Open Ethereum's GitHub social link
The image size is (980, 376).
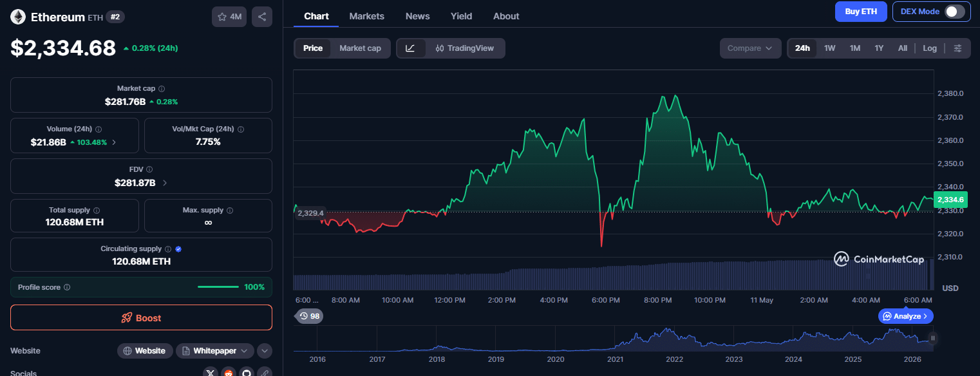(x=247, y=373)
